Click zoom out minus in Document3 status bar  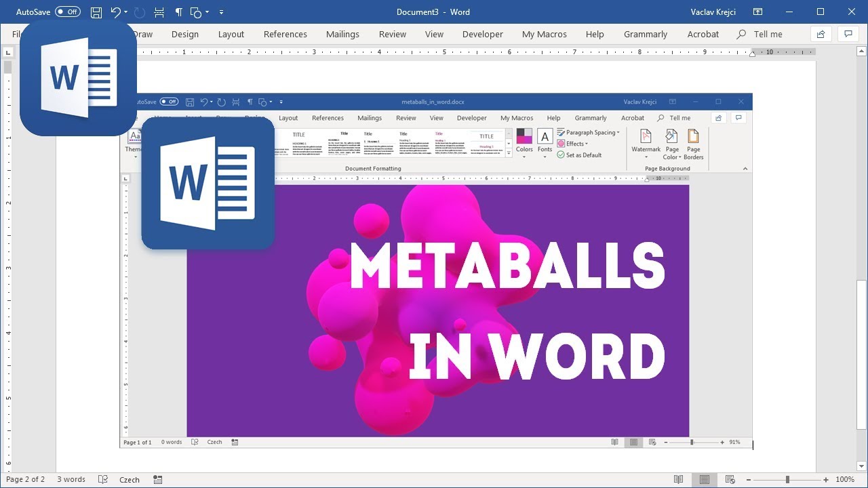tap(749, 479)
